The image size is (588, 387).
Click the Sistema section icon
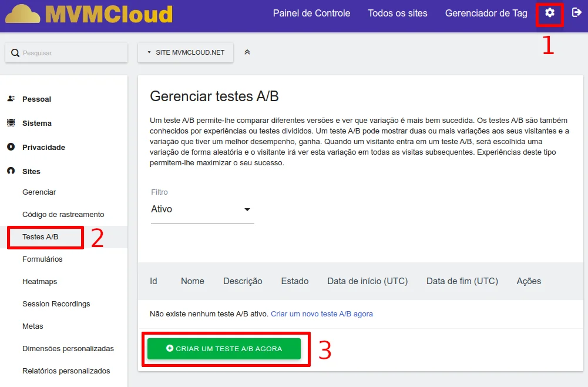(11, 123)
